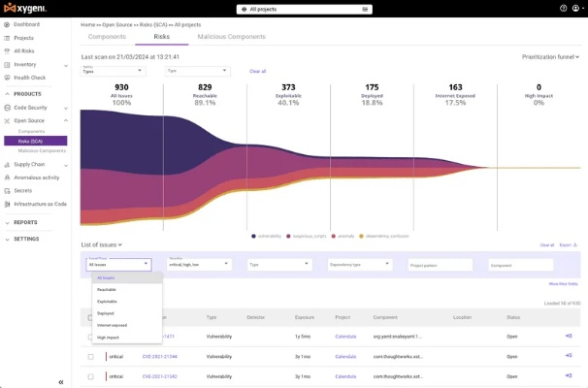Click the Anomalous activity sidebar icon

(x=9, y=178)
